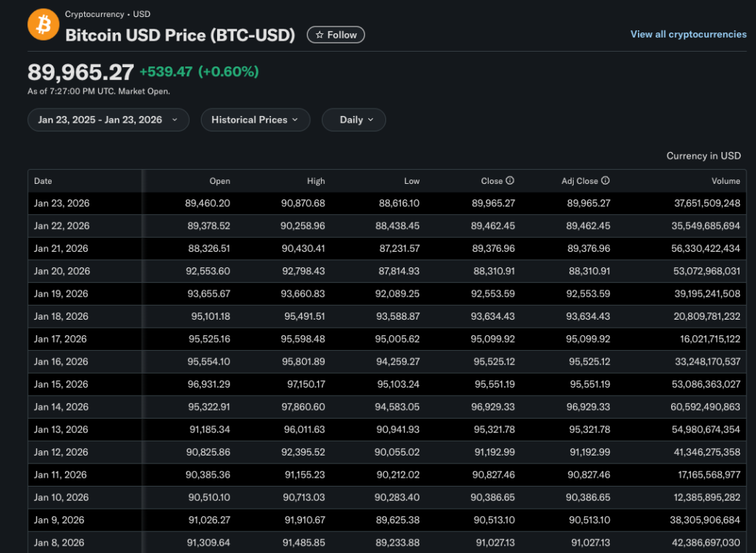Click the info icon beside Adj Close header
The height and width of the screenshot is (553, 756).
coord(605,181)
